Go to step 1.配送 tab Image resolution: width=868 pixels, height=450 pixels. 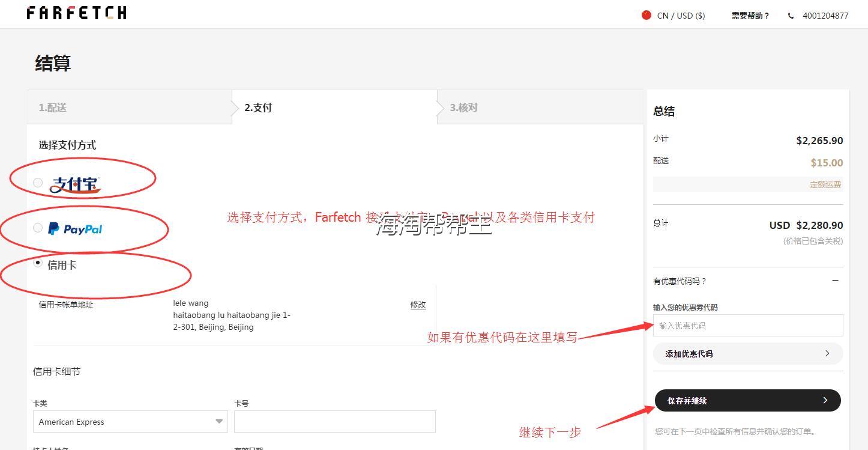point(129,108)
